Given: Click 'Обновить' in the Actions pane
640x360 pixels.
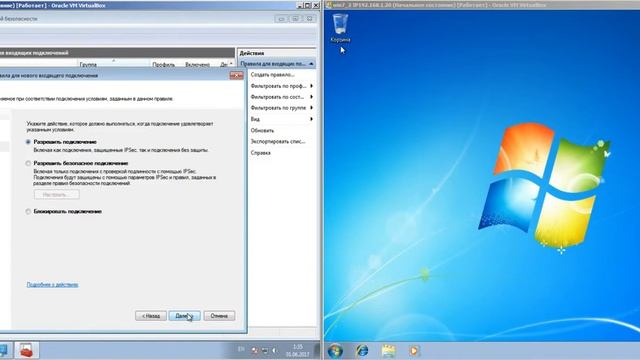Looking at the screenshot, I should (x=262, y=131).
